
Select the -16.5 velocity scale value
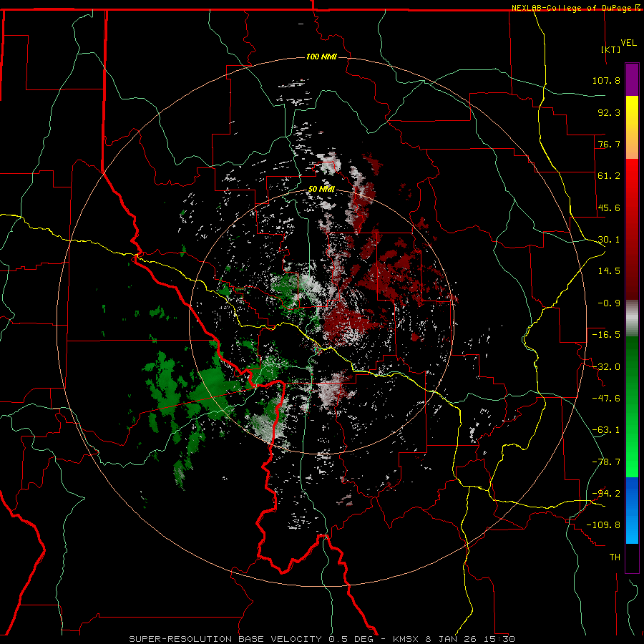[x=606, y=335]
